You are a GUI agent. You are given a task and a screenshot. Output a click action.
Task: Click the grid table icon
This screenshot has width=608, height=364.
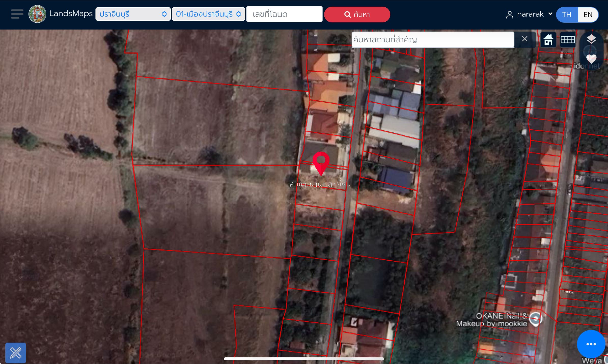tap(568, 40)
